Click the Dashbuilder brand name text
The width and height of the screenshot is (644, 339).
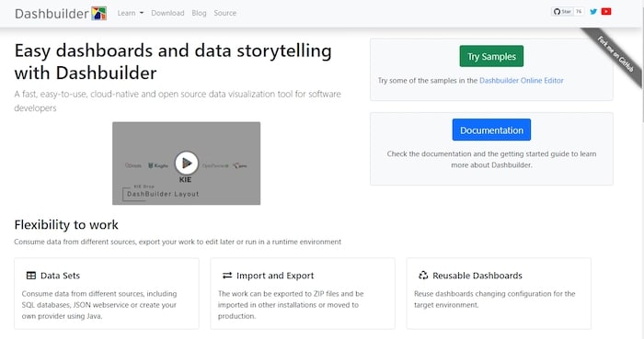[x=52, y=14]
